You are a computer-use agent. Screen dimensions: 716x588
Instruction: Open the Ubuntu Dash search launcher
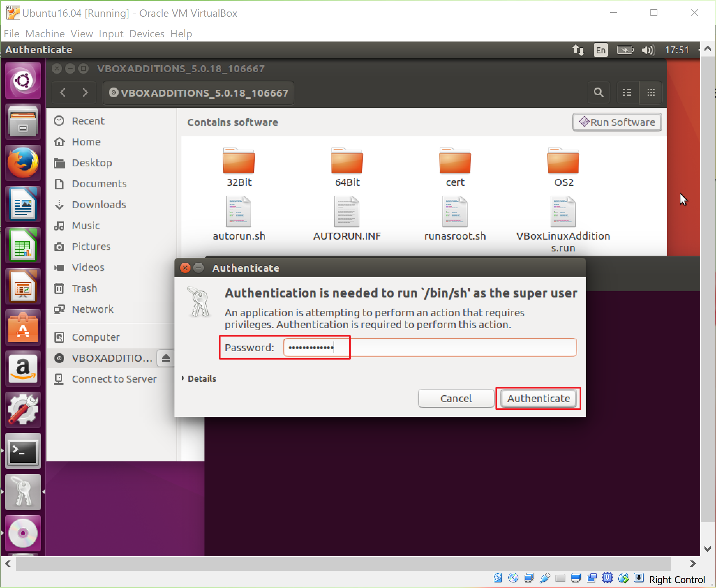(23, 81)
